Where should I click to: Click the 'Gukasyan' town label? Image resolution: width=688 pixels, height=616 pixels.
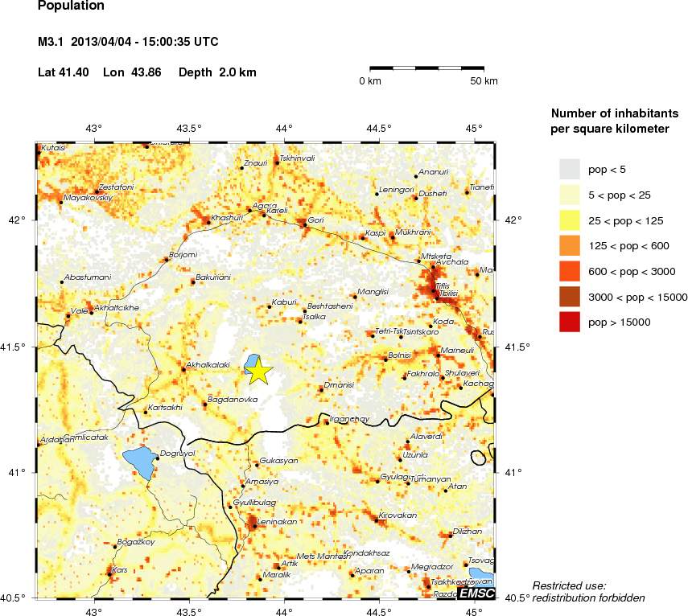click(x=278, y=460)
